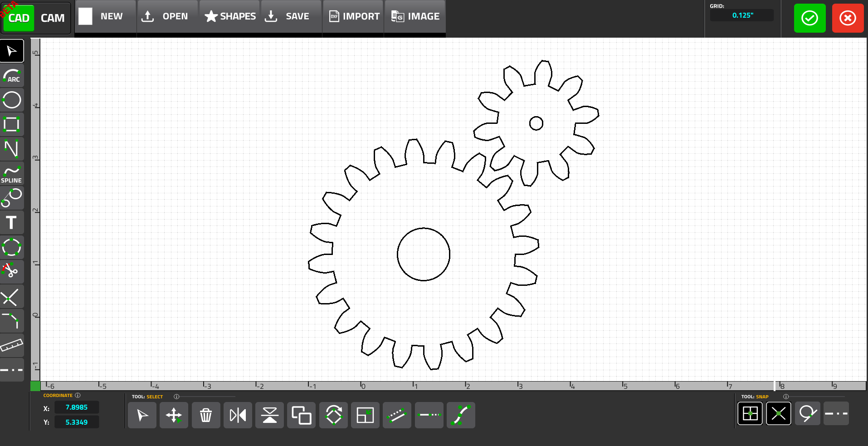The image size is (868, 446).
Task: Enable snap to tangent points
Action: [808, 413]
